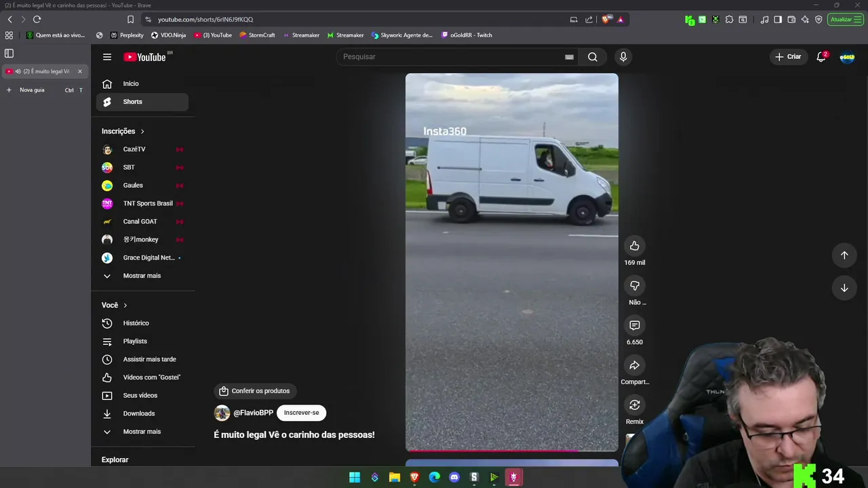Go back in browser history
Viewport: 868px width, 488px height.
tap(9, 20)
